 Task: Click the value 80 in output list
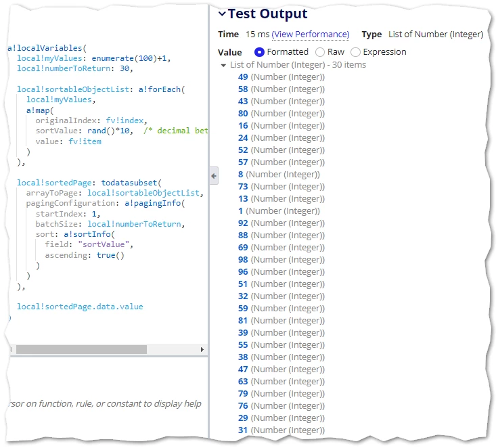tap(243, 114)
